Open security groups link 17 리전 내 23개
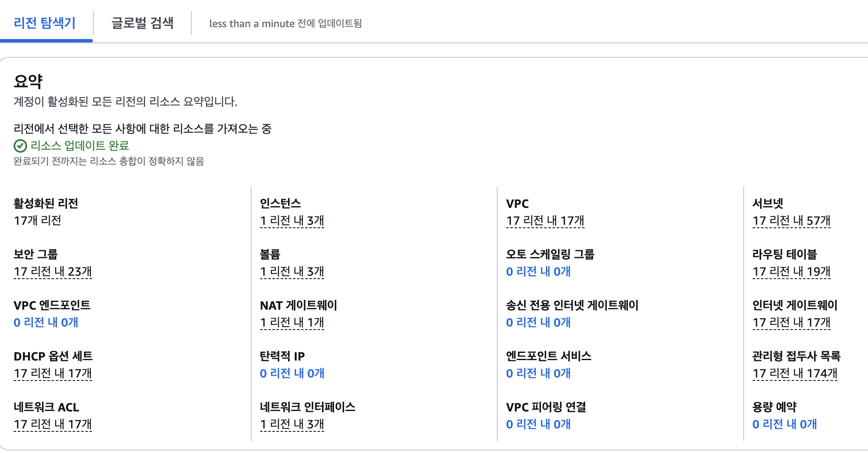Viewport: 868px width, 453px height. (x=53, y=271)
